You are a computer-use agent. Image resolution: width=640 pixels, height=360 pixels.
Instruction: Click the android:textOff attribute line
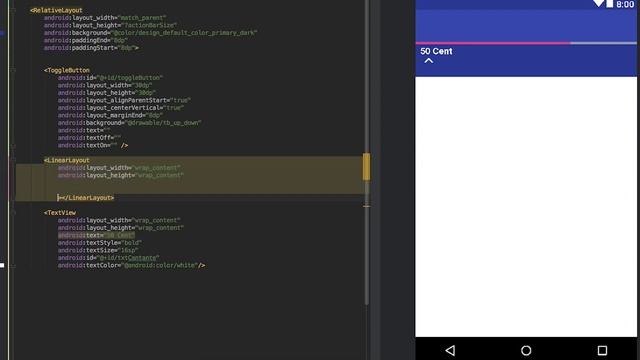pyautogui.click(x=89, y=138)
